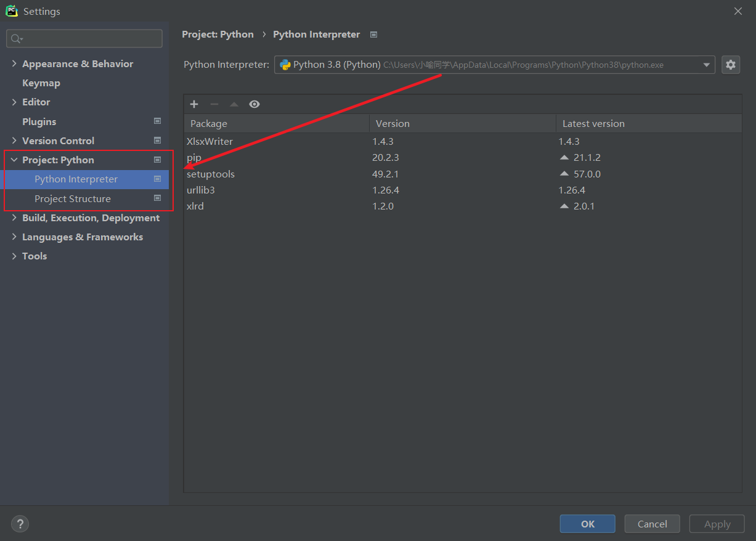
Task: Select the pip package row
Action: [x=463, y=158]
